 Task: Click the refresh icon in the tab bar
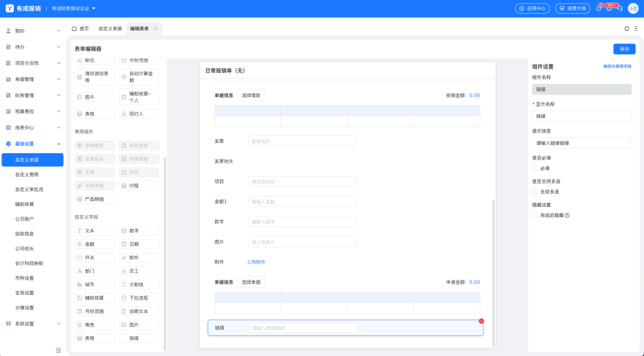[627, 29]
